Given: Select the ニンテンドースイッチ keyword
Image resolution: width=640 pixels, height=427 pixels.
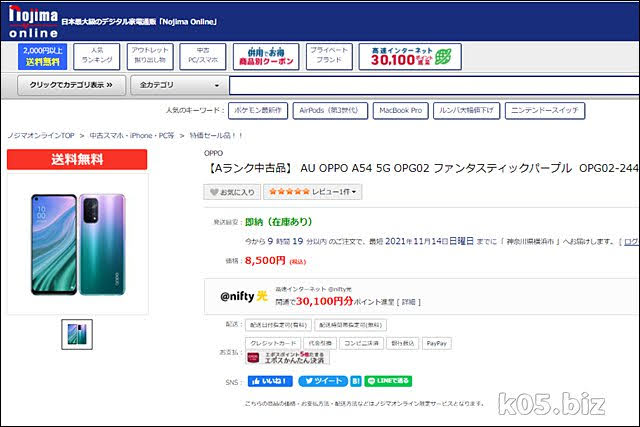Looking at the screenshot, I should (x=545, y=111).
